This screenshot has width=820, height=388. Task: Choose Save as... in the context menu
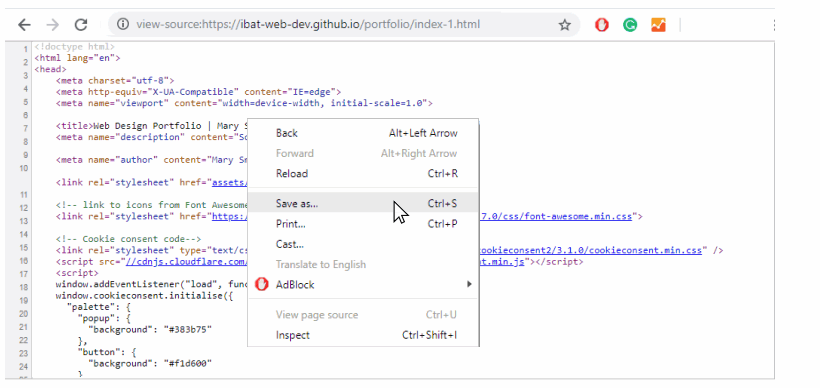click(x=363, y=203)
